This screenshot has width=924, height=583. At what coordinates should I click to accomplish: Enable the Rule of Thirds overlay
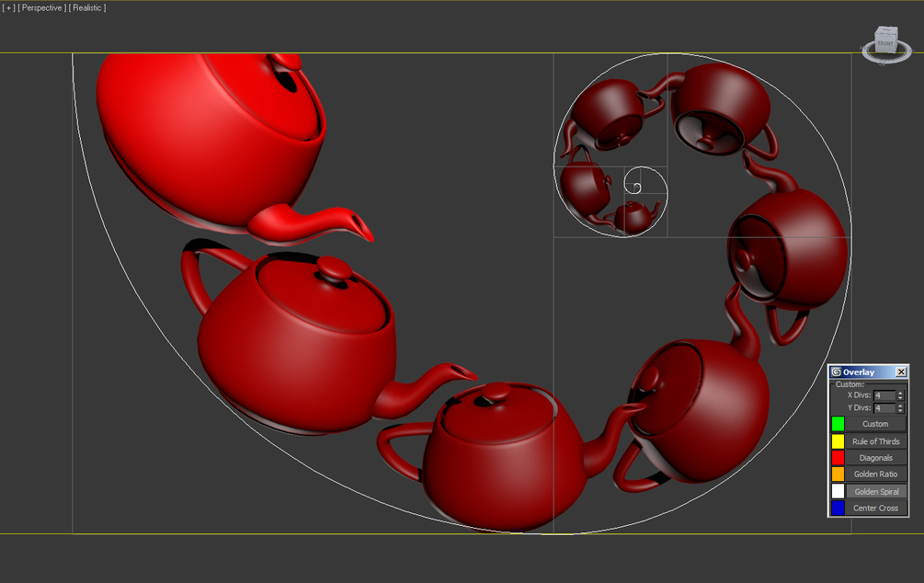pyautogui.click(x=878, y=440)
